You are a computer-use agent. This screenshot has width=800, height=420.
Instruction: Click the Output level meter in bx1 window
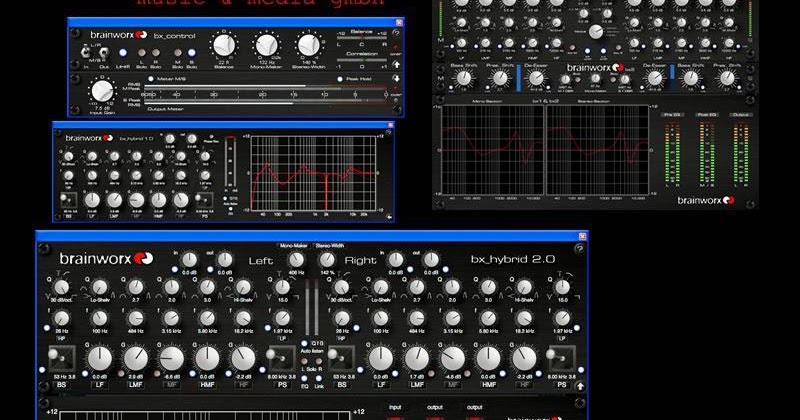click(741, 153)
